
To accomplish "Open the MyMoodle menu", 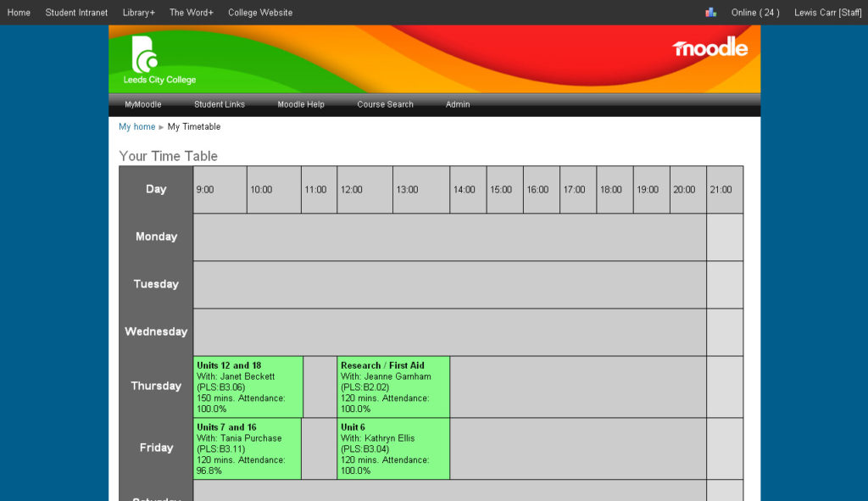I will click(142, 104).
